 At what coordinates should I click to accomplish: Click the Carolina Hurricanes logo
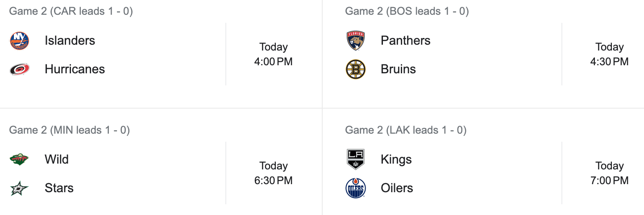pos(19,69)
